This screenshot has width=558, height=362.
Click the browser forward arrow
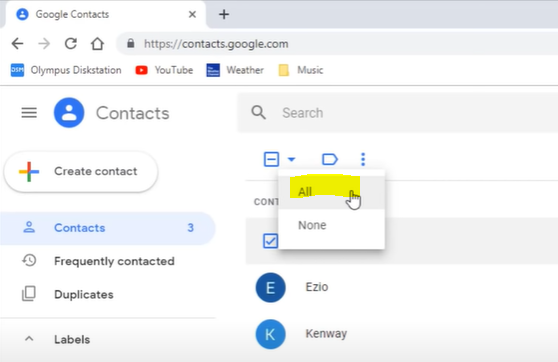(44, 44)
